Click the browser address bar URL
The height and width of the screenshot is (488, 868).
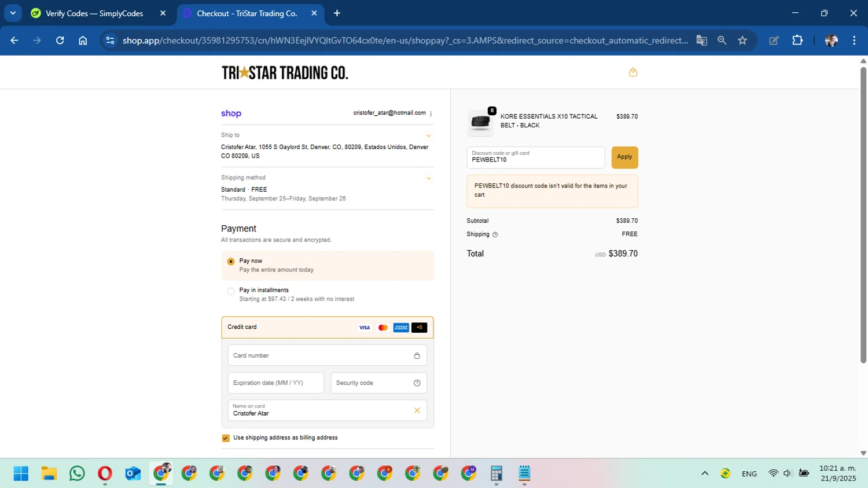coord(405,41)
